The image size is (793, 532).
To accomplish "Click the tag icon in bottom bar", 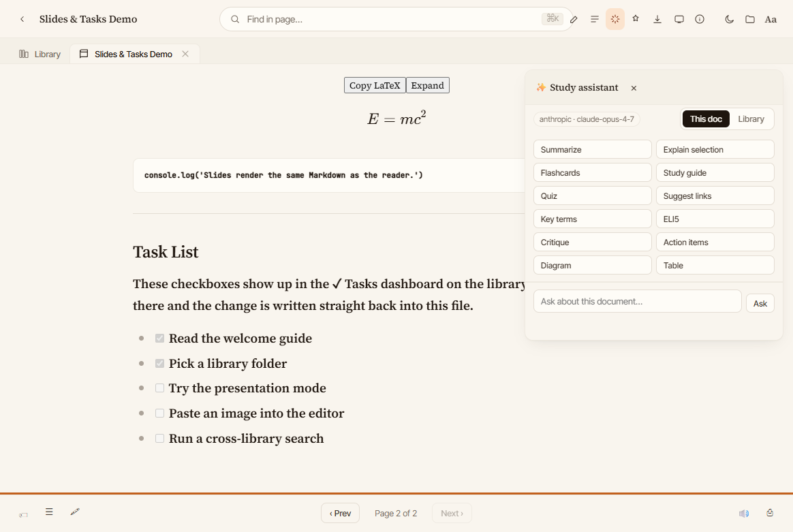I will (23, 515).
